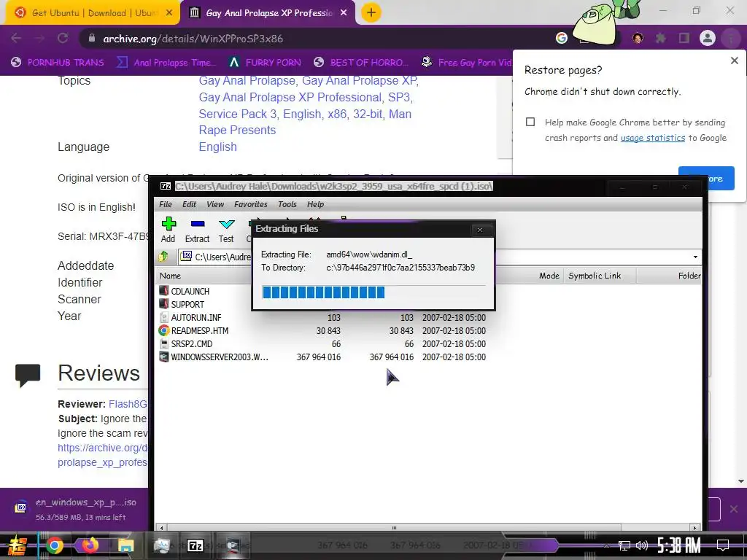The image size is (747, 560).
Task: Open the network tray icon
Action: (624, 545)
